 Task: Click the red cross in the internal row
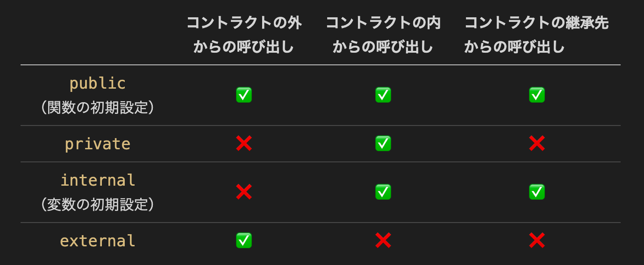pos(244,192)
